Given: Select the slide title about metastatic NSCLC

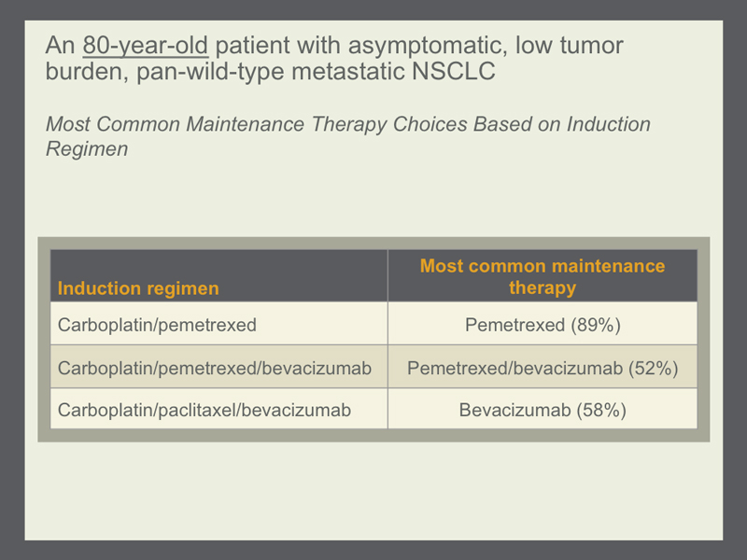Looking at the screenshot, I should click(x=334, y=59).
